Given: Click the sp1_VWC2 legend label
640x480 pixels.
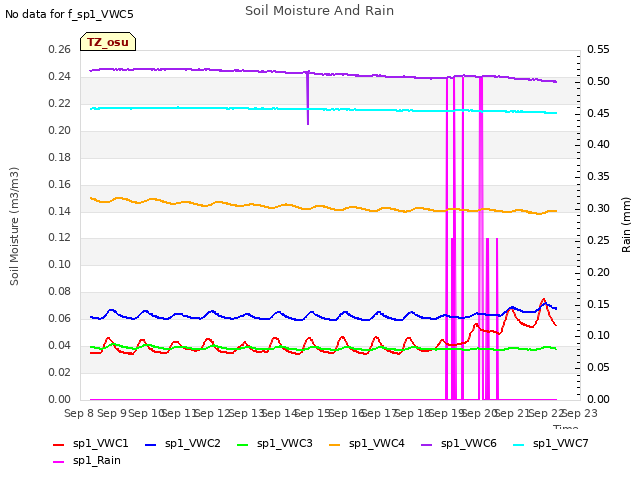Looking at the screenshot, I should (193, 443).
